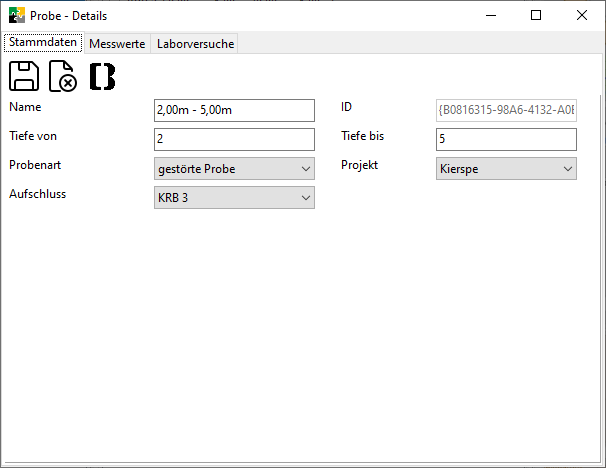Click the document with X discard icon
Screen dimensions: 606x468
[x=63, y=77]
